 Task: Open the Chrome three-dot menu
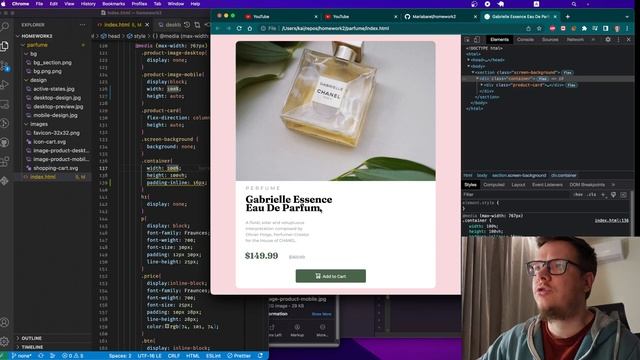[x=627, y=29]
